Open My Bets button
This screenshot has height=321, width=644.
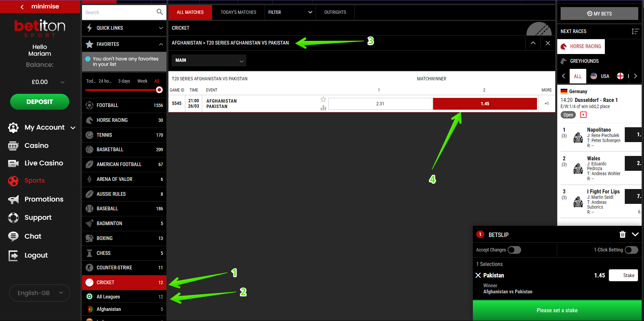click(599, 14)
